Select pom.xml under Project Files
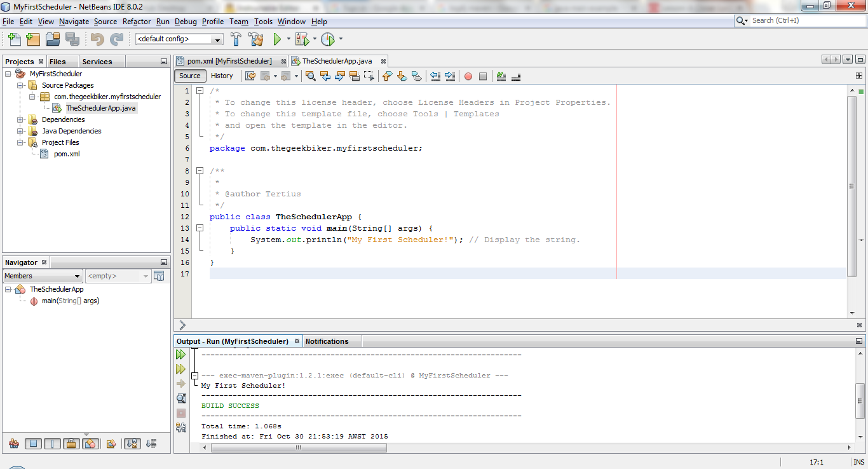 60,154
